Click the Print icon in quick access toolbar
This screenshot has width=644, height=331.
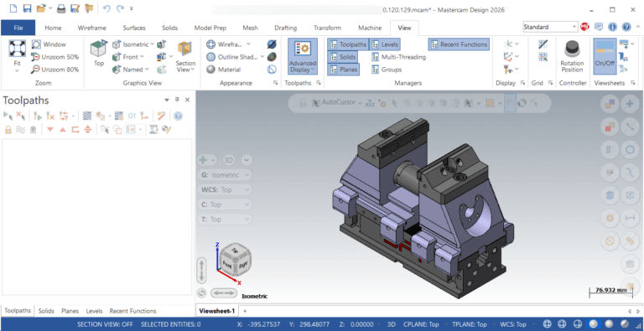[x=61, y=8]
